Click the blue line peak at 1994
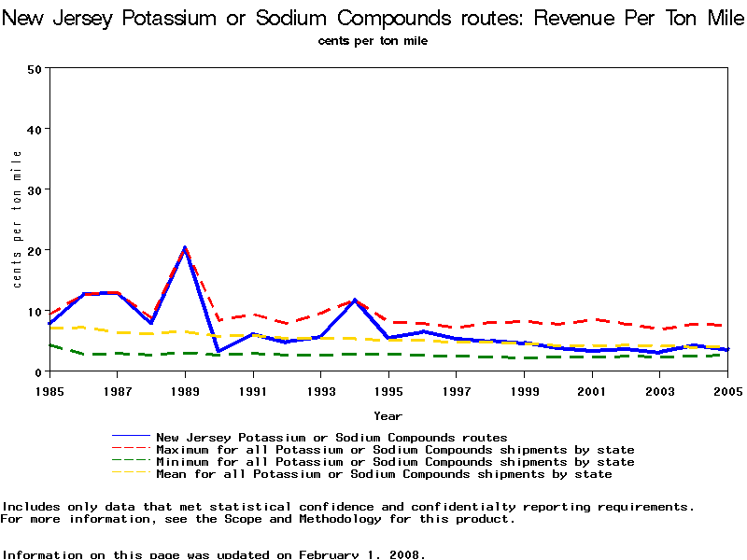 pyautogui.click(x=354, y=301)
